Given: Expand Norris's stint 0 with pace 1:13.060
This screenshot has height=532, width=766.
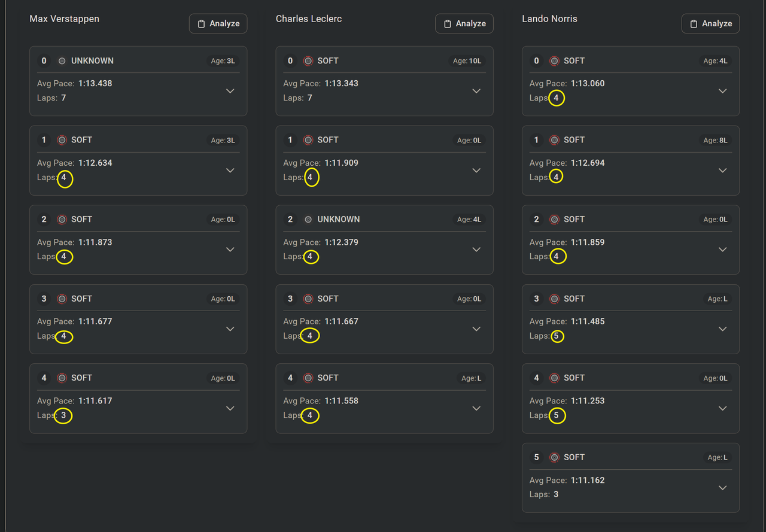Looking at the screenshot, I should [x=723, y=91].
